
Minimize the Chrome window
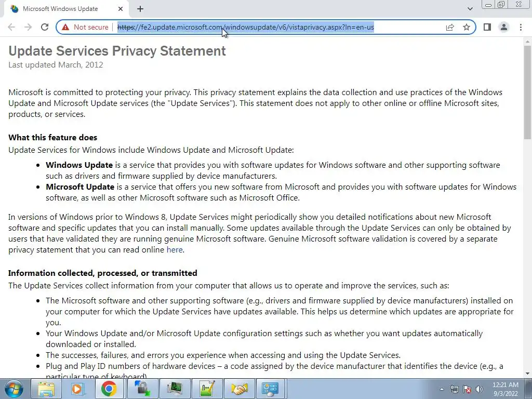point(488,5)
